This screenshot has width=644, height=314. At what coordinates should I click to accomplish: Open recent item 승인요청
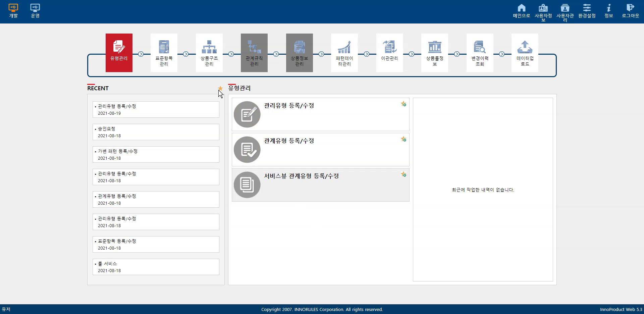(x=156, y=132)
